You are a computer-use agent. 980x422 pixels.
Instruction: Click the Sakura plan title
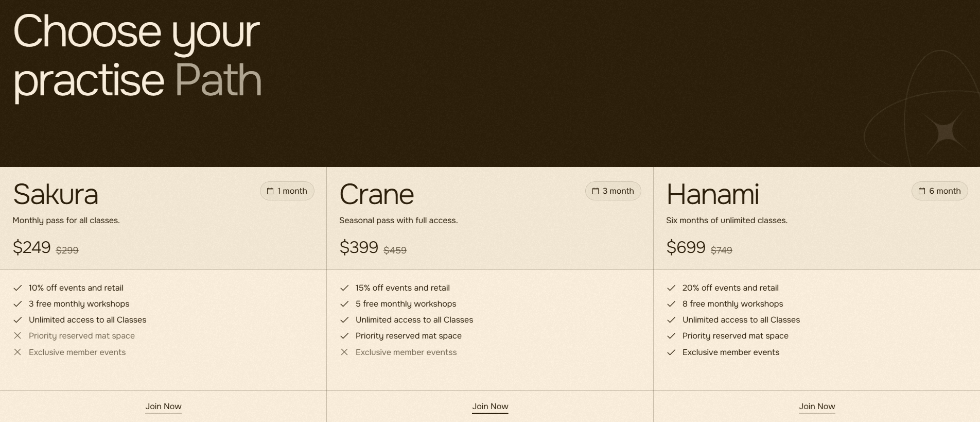[x=56, y=194]
